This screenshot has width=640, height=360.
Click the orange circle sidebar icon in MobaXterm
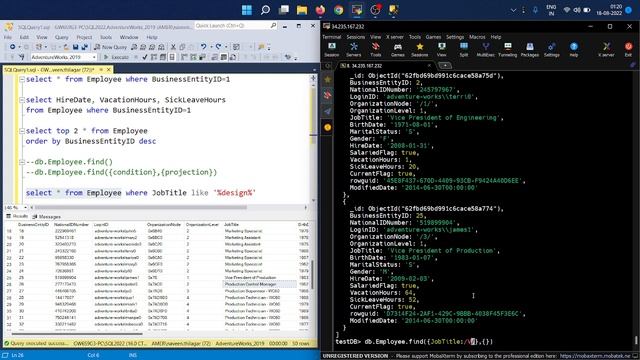click(327, 127)
